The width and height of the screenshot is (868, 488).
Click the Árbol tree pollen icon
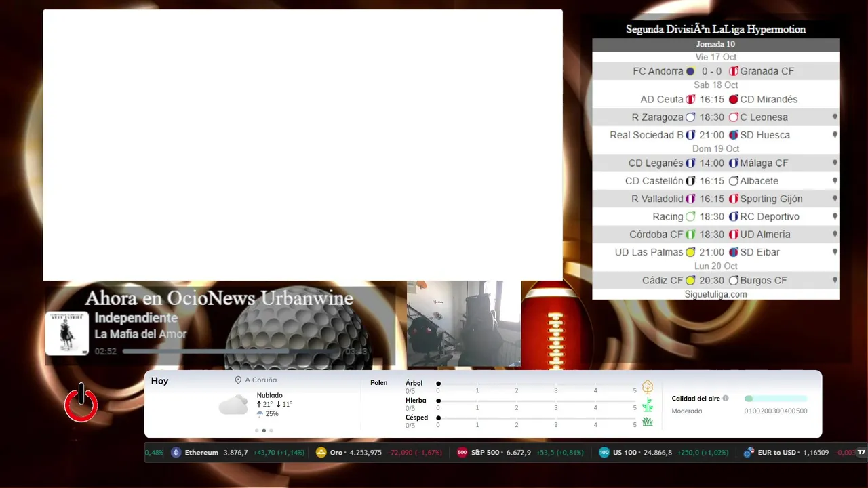[648, 387]
